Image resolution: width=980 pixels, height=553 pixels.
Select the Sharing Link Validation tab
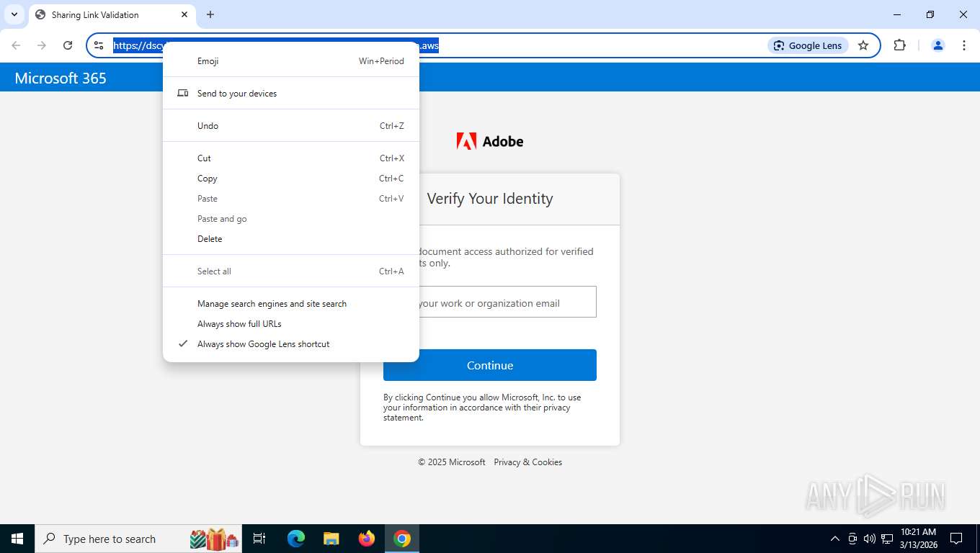[x=112, y=14]
